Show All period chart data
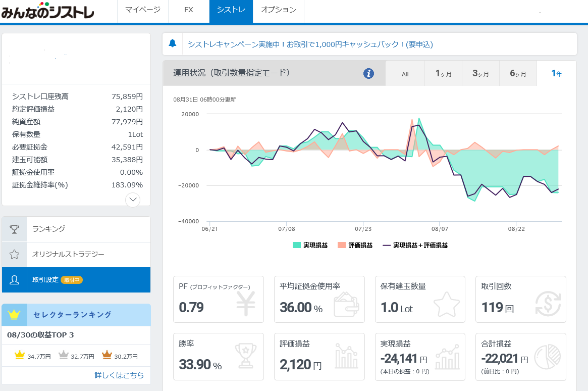This screenshot has width=588, height=391. pos(405,74)
